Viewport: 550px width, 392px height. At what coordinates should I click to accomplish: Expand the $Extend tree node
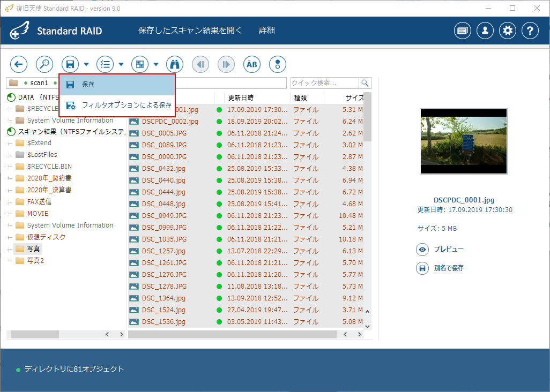[10, 143]
